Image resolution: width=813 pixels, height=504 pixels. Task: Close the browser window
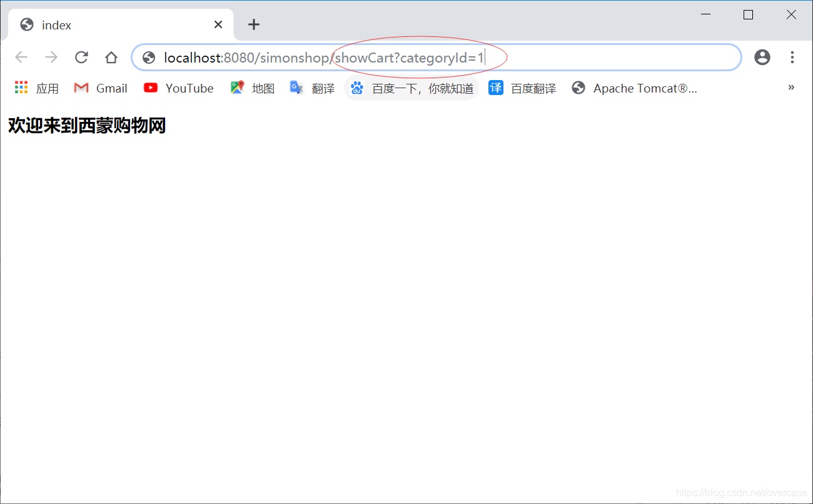coord(791,15)
